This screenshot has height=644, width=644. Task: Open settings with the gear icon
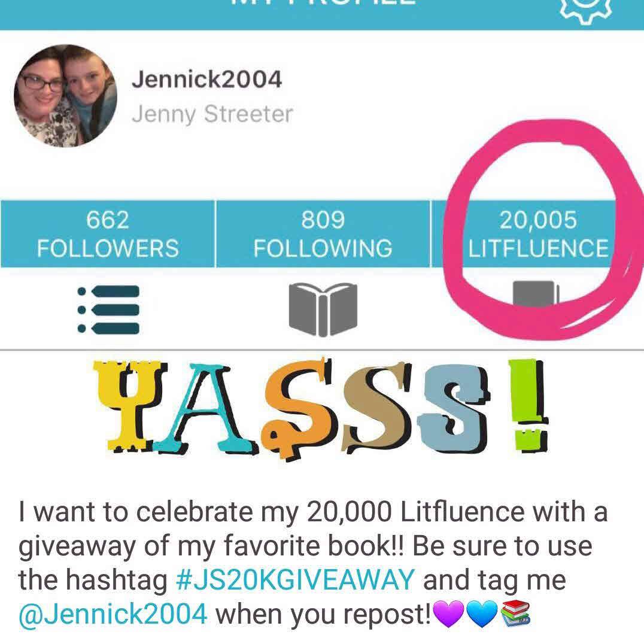point(586,11)
